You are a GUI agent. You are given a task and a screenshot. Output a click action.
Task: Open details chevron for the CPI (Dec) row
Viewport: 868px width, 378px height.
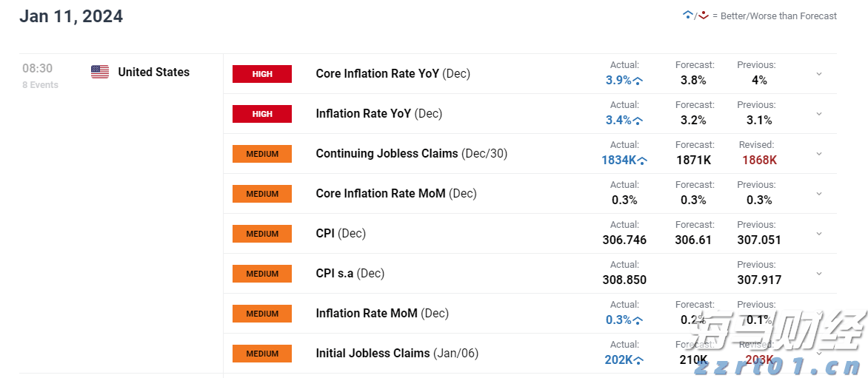819,234
